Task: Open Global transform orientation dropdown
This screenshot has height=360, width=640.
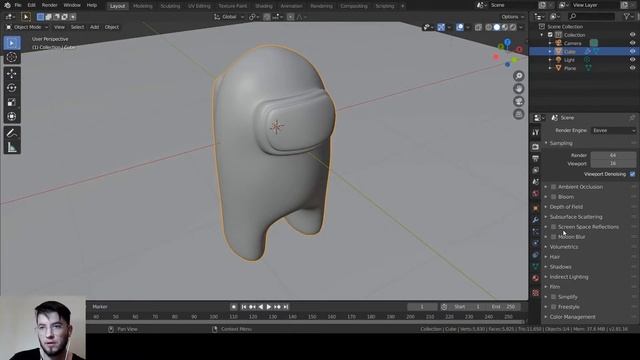Action: (229, 17)
